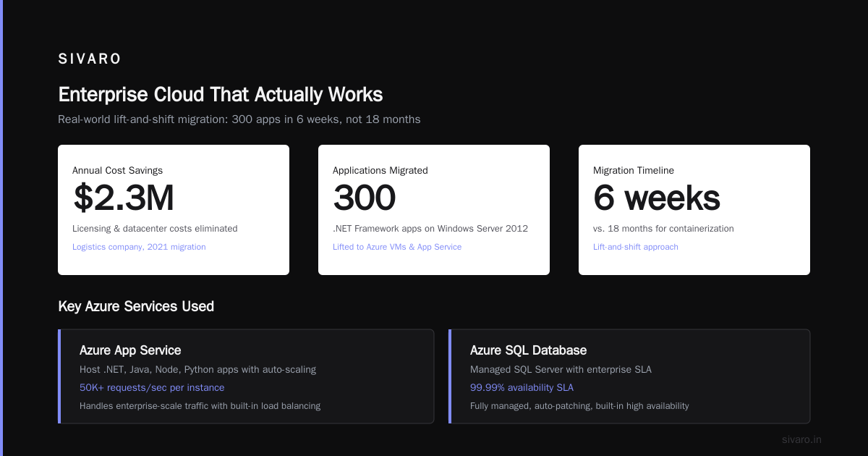This screenshot has height=456, width=868.
Task: Click "Licensing & datacenter costs eliminated" text
Action: click(155, 229)
